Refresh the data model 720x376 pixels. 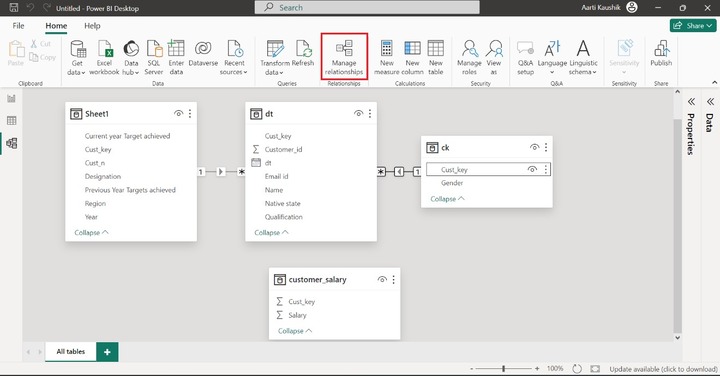coord(303,53)
